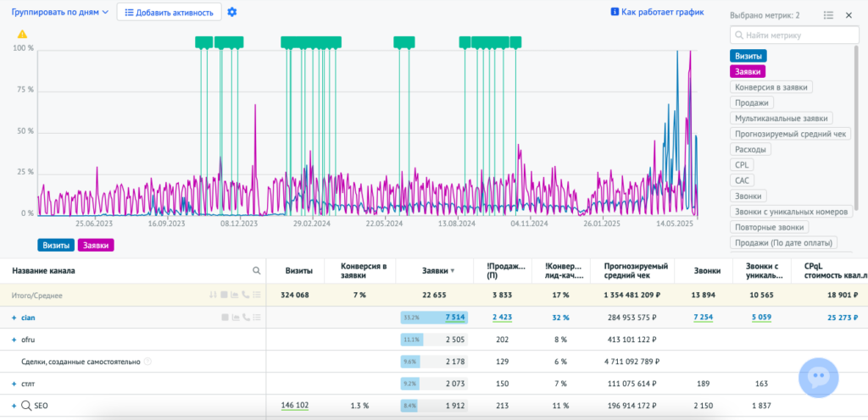The width and height of the screenshot is (868, 420).
Task: Open list view icon in metrics panel
Action: (x=828, y=15)
